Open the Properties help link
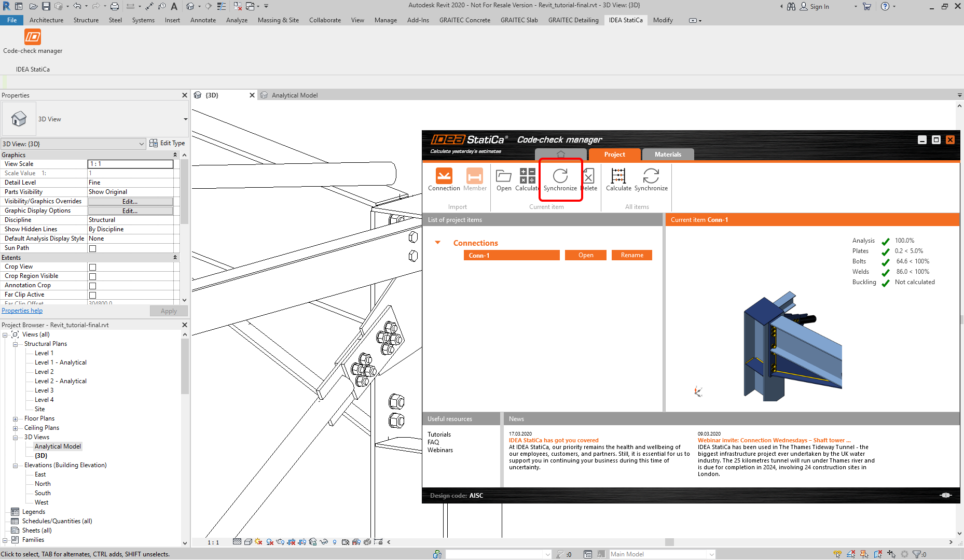The height and width of the screenshot is (560, 964). pyautogui.click(x=22, y=311)
